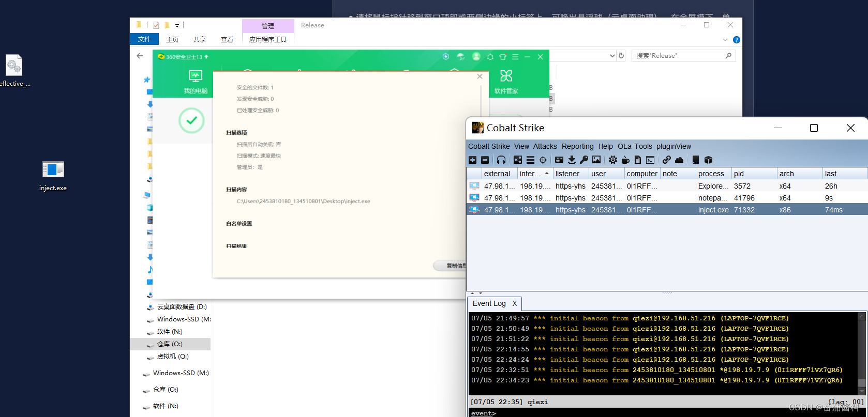Switch to target table crosshair icon
The image size is (868, 417).
543,160
